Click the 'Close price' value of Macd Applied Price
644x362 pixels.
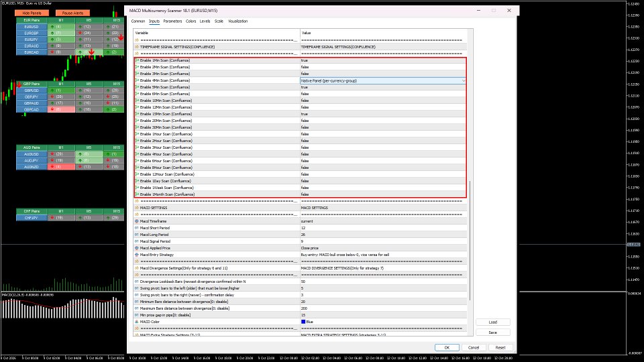click(x=310, y=248)
